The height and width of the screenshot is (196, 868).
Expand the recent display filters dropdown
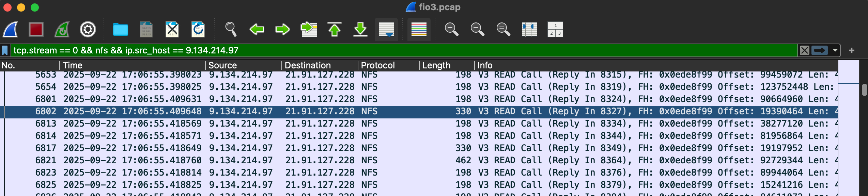[835, 51]
